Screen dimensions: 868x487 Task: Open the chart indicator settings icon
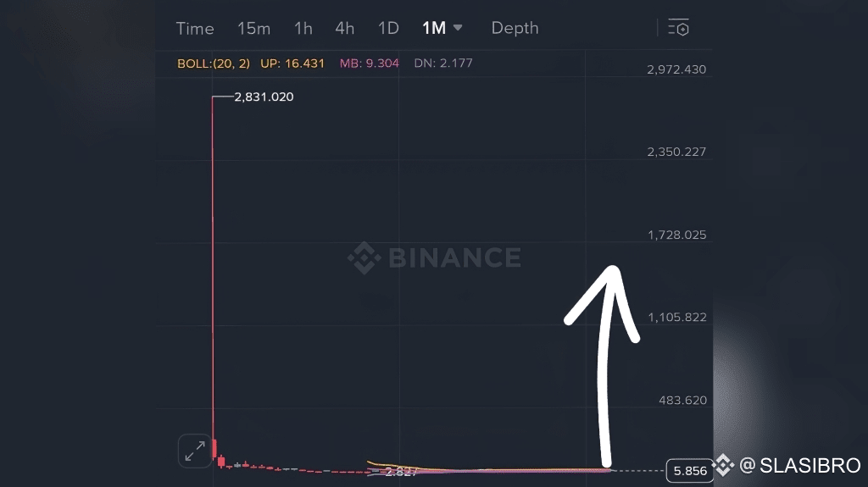pyautogui.click(x=678, y=28)
